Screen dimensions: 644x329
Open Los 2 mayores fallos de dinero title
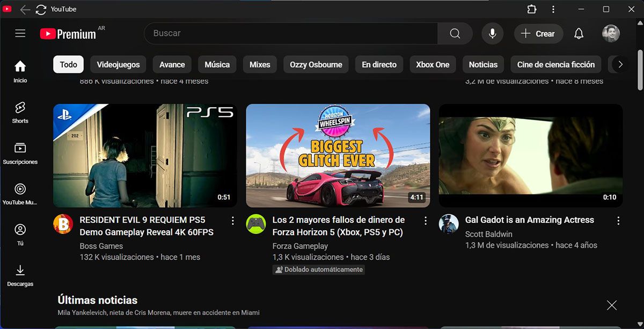point(339,226)
